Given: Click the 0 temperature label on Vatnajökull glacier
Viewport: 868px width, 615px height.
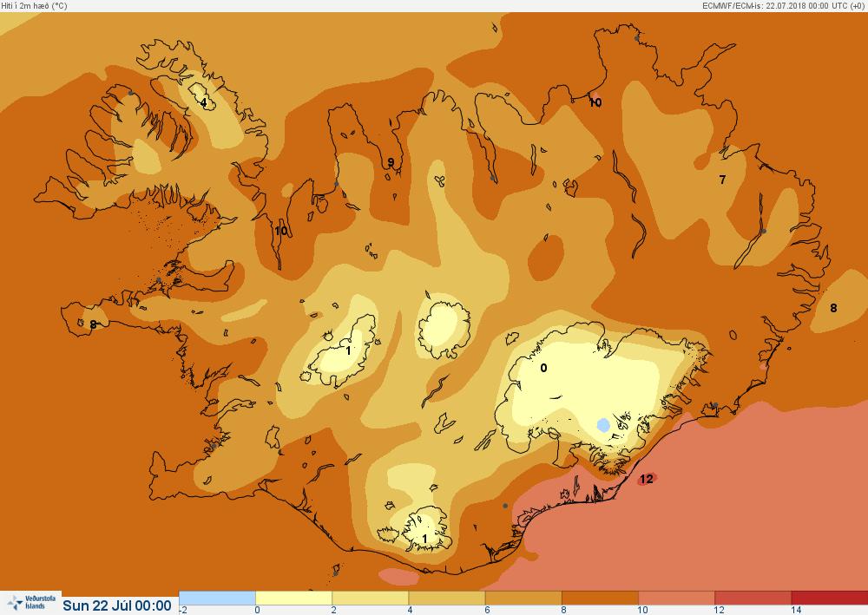Looking at the screenshot, I should [x=543, y=368].
